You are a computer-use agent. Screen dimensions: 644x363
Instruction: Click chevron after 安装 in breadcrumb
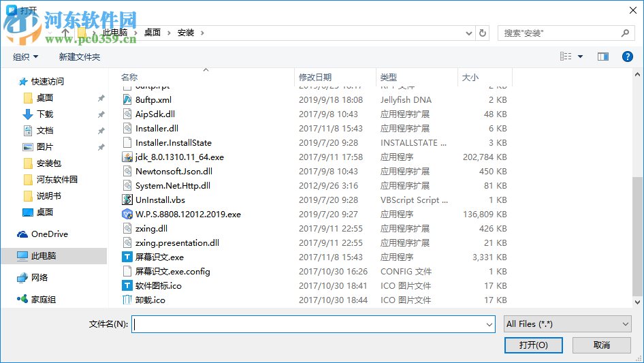202,33
